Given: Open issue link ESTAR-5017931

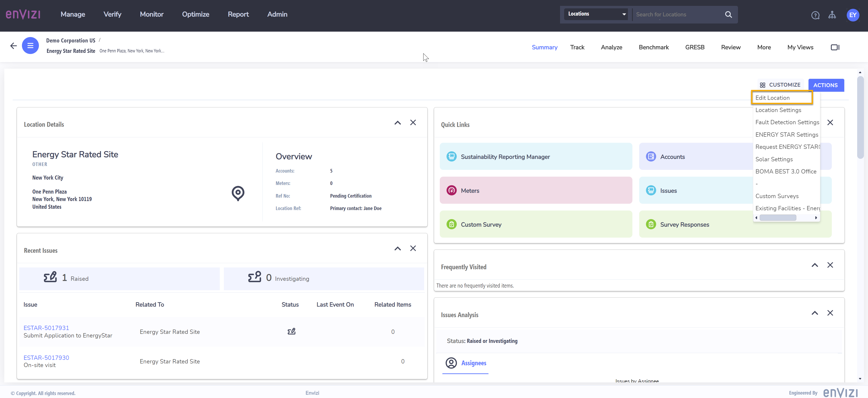Looking at the screenshot, I should pos(46,328).
